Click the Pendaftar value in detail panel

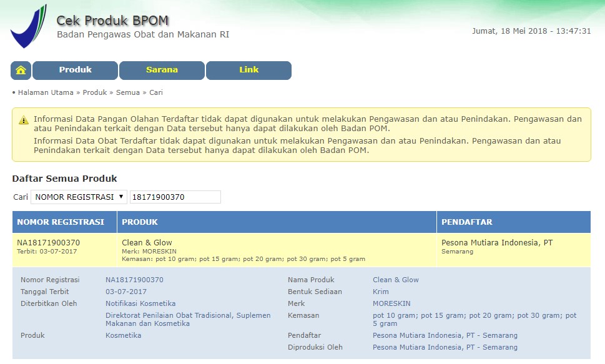pos(445,335)
